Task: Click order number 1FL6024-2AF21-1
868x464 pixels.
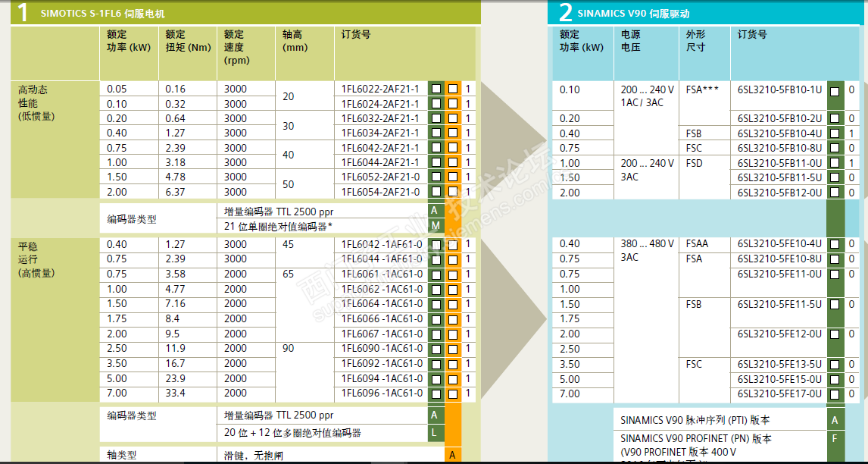Action: [379, 104]
